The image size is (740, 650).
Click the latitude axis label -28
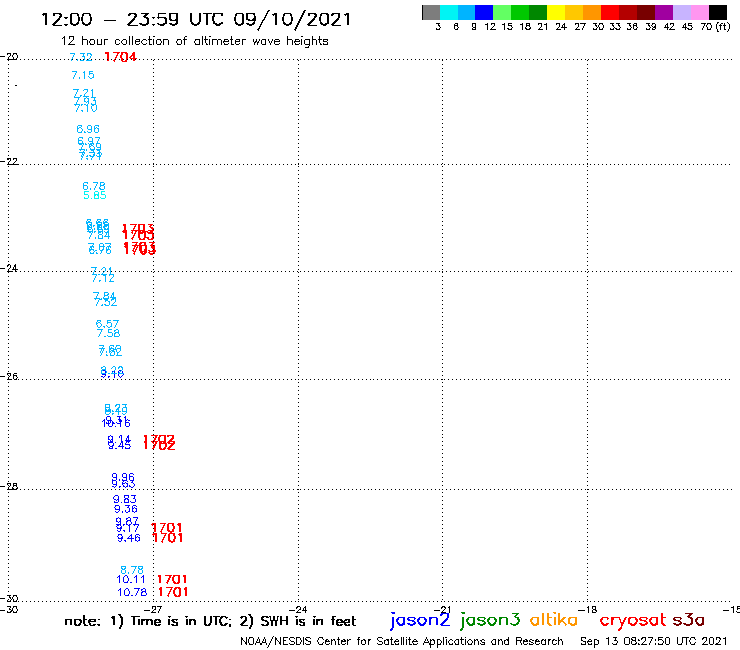pyautogui.click(x=9, y=486)
